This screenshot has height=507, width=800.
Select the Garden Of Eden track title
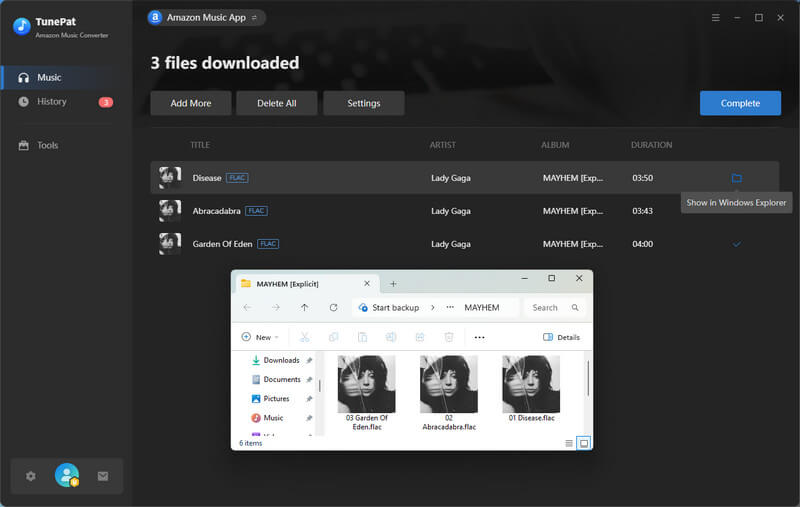tap(222, 244)
